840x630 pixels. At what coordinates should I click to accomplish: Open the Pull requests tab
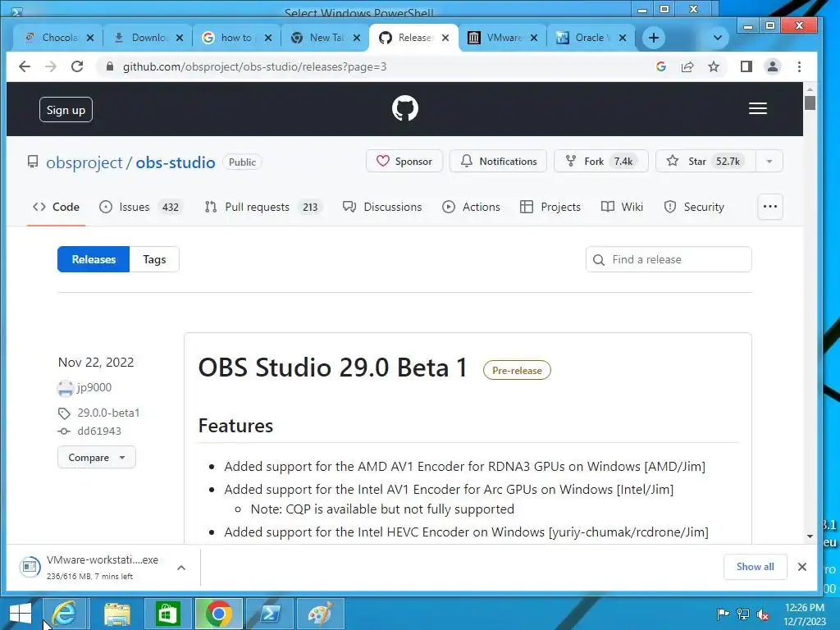(x=263, y=207)
